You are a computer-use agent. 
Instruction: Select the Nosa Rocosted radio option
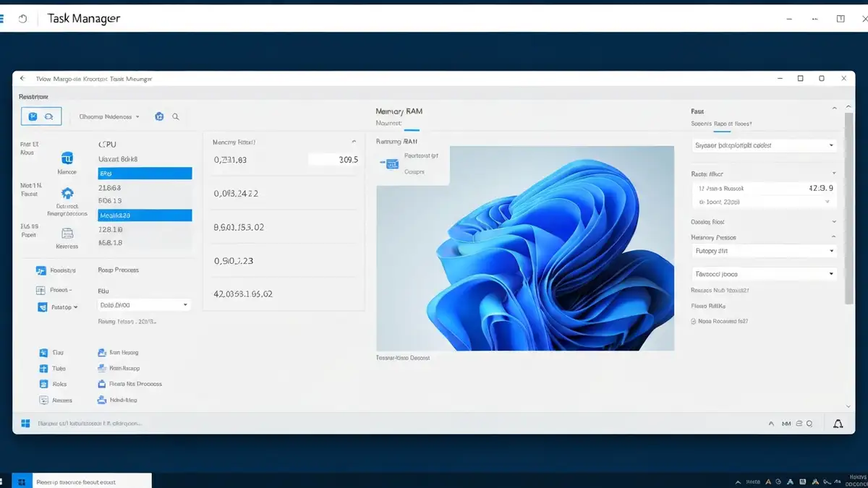pos(694,321)
